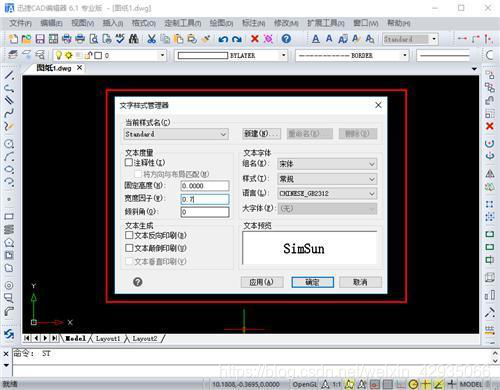The image size is (500, 390).
Task: Click the layer color square swatch
Action: pyautogui.click(x=98, y=55)
